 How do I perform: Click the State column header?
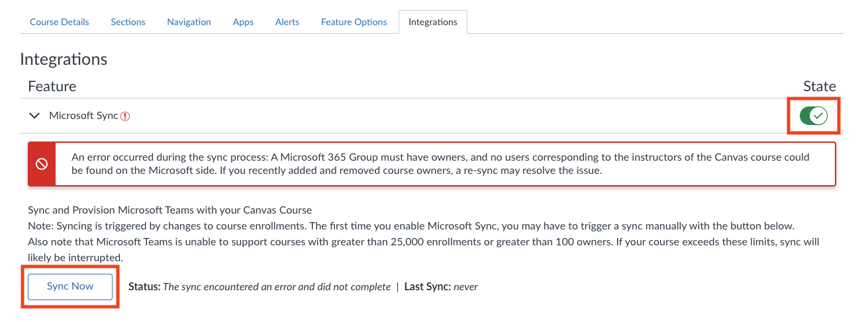(820, 87)
